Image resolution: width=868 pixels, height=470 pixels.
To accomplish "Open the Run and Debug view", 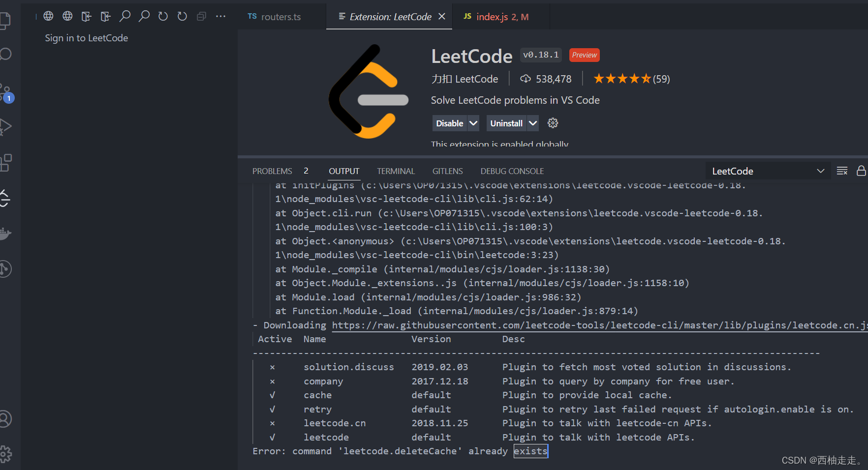I will click(x=5, y=127).
